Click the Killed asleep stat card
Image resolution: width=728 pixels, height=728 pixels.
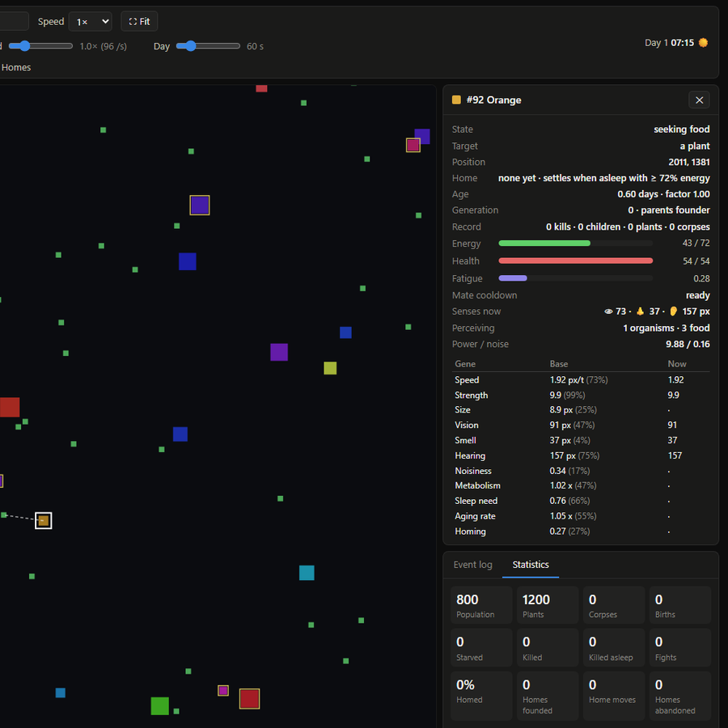[614, 648]
